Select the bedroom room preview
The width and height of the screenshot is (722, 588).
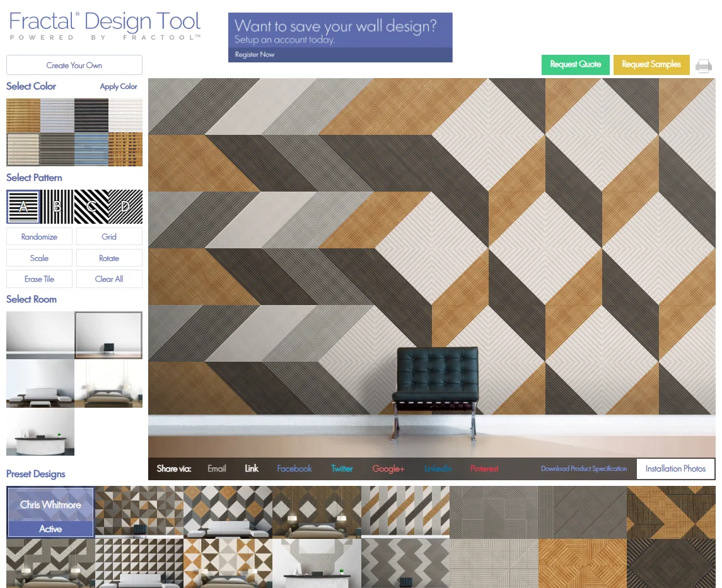109,383
